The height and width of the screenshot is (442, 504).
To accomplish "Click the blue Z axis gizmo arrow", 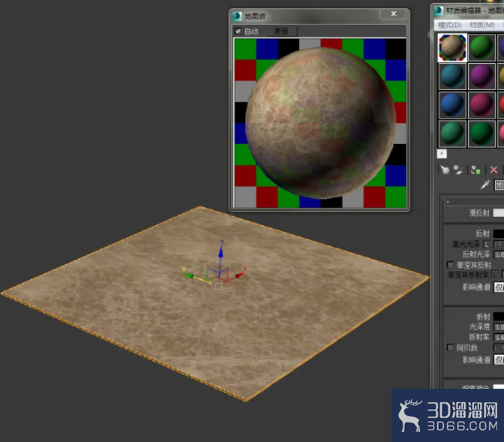I will coord(220,251).
